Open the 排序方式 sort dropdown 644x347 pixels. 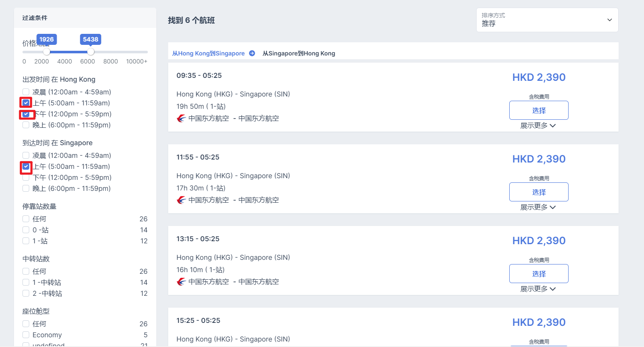(547, 20)
